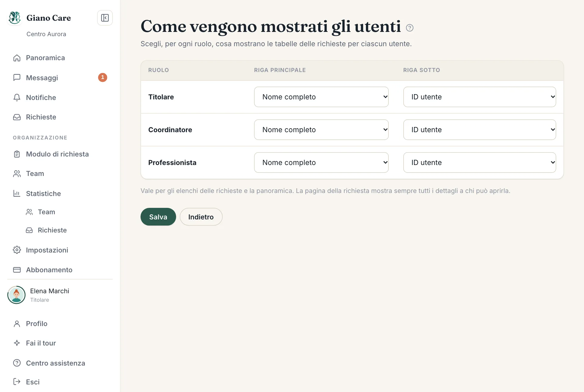Click the Notifiche bell icon
Viewport: 584px width, 392px height.
[17, 98]
